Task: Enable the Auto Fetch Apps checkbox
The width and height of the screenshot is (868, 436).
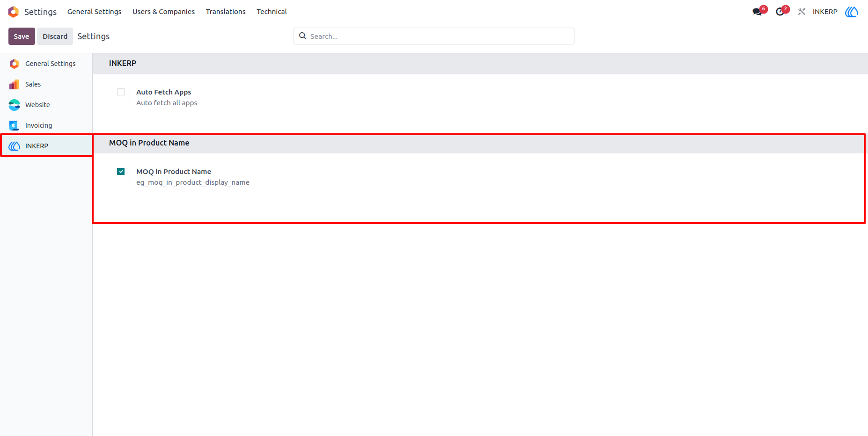Action: (x=121, y=92)
